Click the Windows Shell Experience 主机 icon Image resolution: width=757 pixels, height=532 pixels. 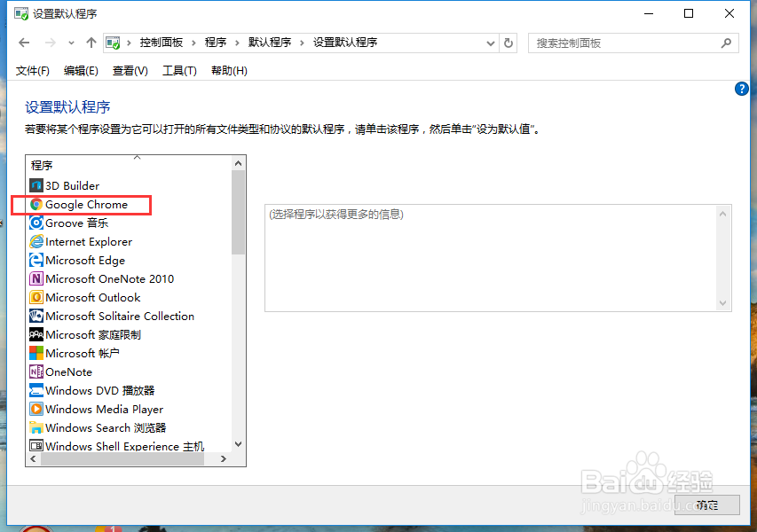(36, 446)
